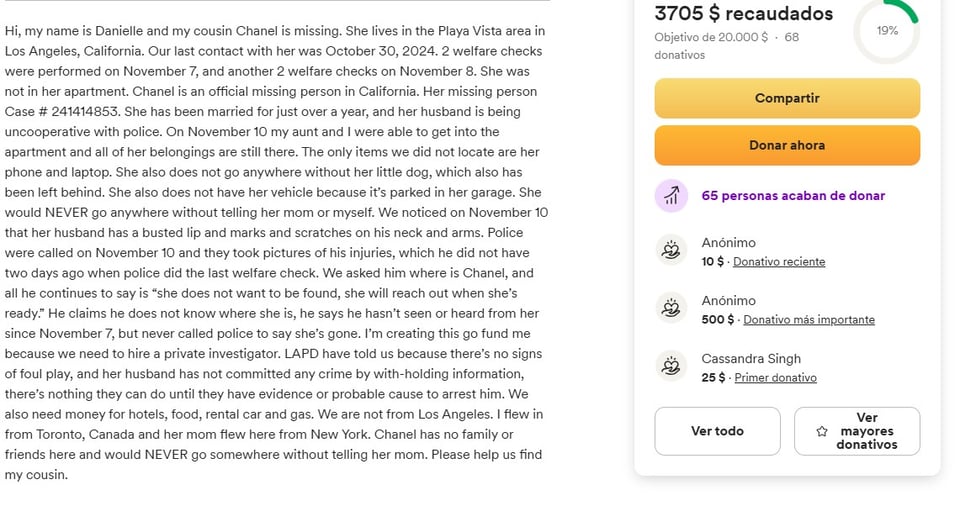Image resolution: width=960 pixels, height=506 pixels.
Task: Click '65 personas acaban de donar' text
Action: (793, 196)
